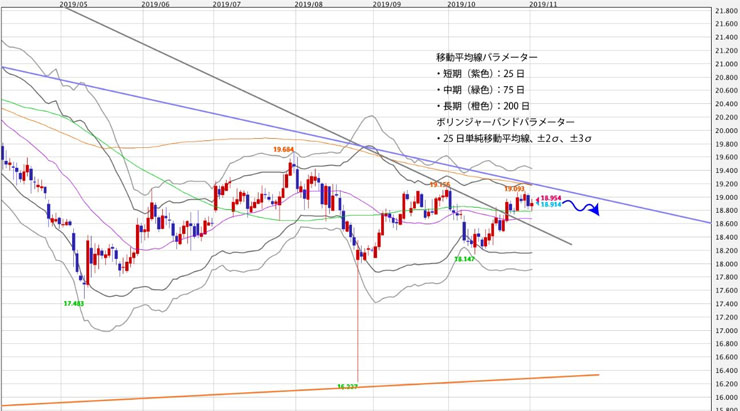This screenshot has width=740, height=411.
Task: Click the 21.000 price axis label
Action: tap(726, 64)
